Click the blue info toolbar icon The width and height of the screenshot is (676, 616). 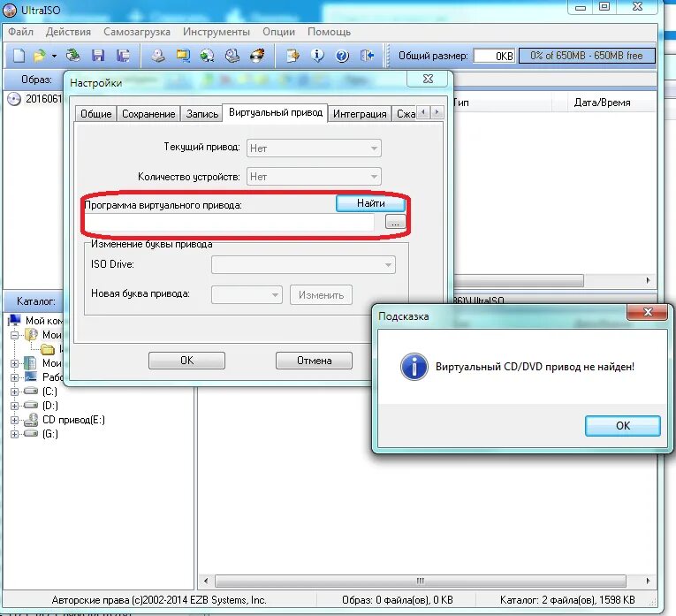[318, 56]
